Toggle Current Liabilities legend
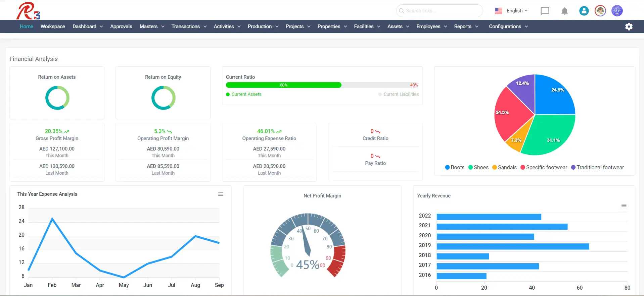The width and height of the screenshot is (644, 296). pyautogui.click(x=398, y=94)
